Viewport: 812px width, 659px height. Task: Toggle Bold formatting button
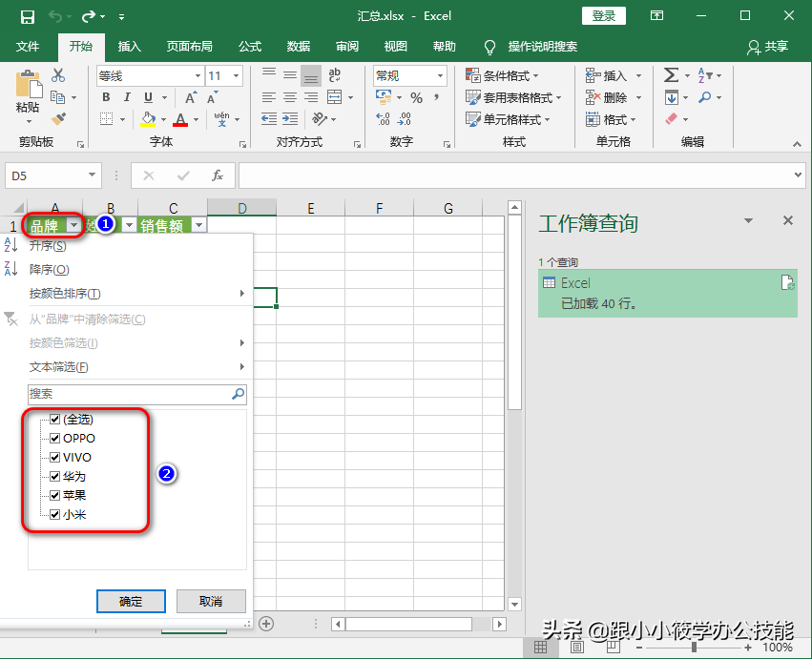click(105, 97)
